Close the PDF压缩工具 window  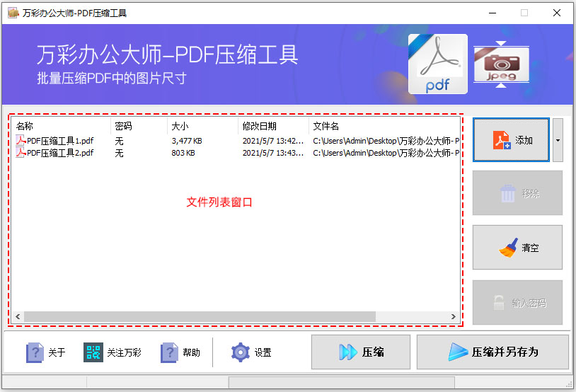click(556, 13)
